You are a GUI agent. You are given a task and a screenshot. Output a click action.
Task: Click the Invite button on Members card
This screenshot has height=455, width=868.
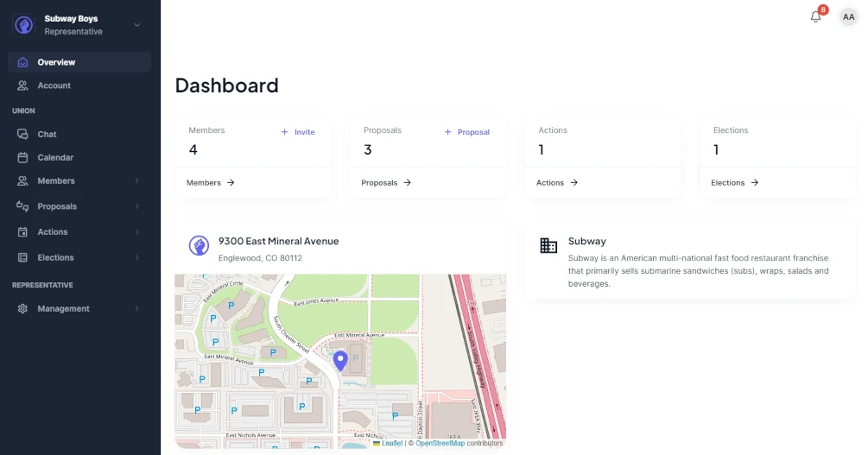pyautogui.click(x=298, y=132)
